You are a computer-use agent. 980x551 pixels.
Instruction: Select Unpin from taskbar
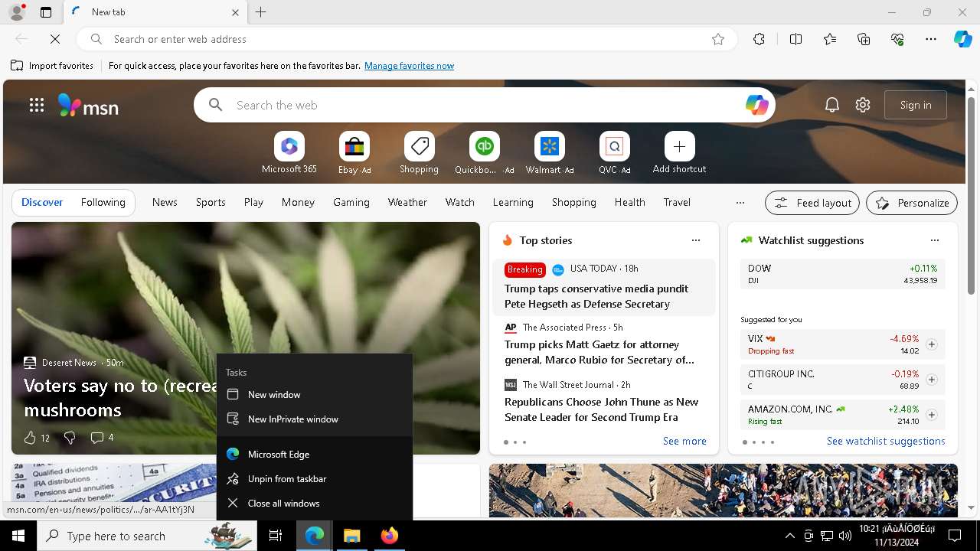(315, 479)
